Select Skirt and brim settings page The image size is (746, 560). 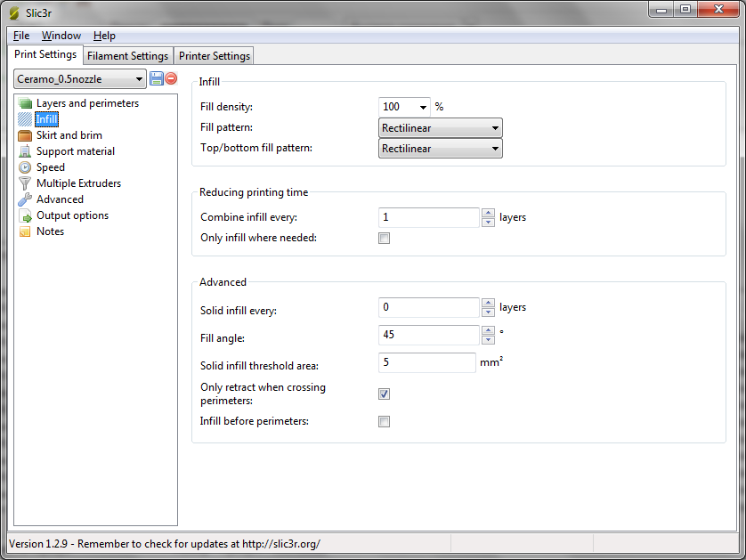point(69,135)
